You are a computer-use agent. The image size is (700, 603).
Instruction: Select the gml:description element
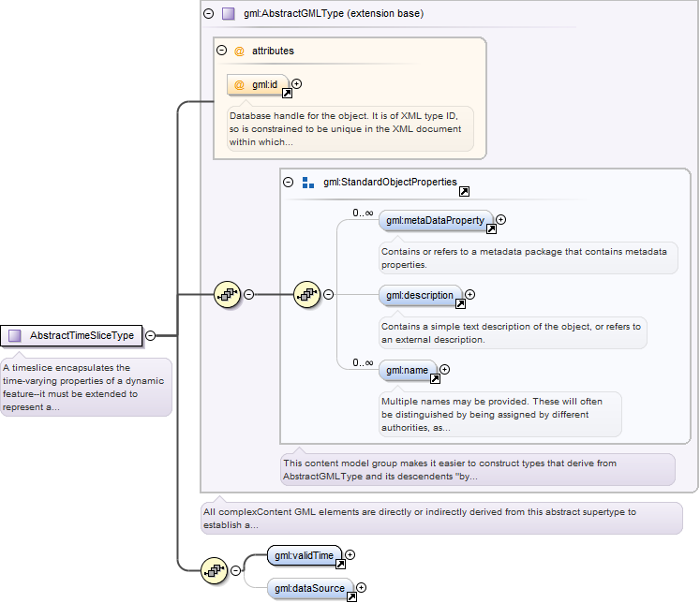(x=421, y=295)
